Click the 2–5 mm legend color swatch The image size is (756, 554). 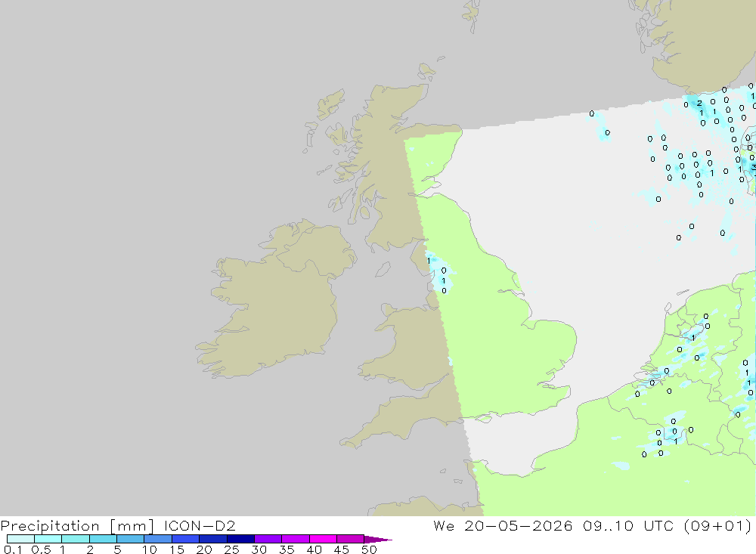[x=103, y=539]
